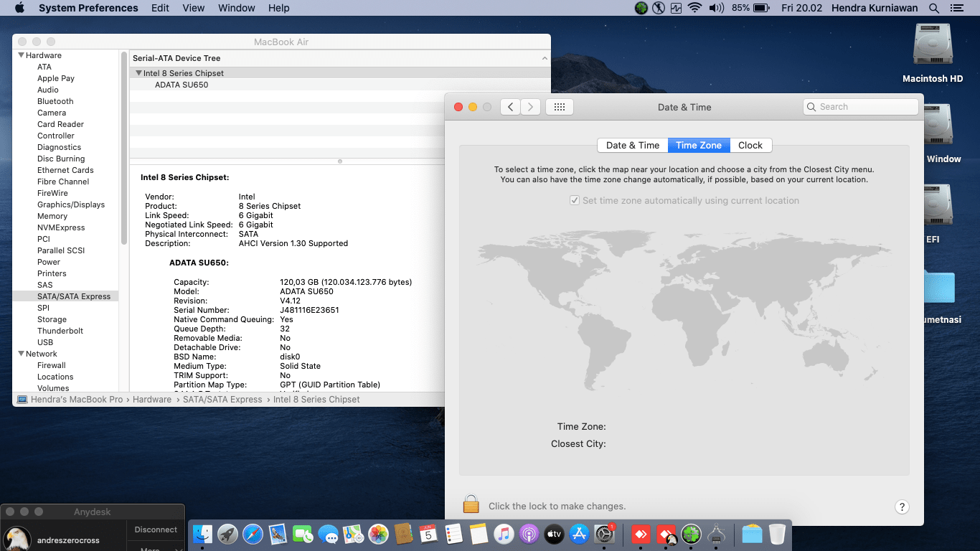The height and width of the screenshot is (551, 980).
Task: Select Graphics/Displays in sidebar
Action: coord(71,204)
